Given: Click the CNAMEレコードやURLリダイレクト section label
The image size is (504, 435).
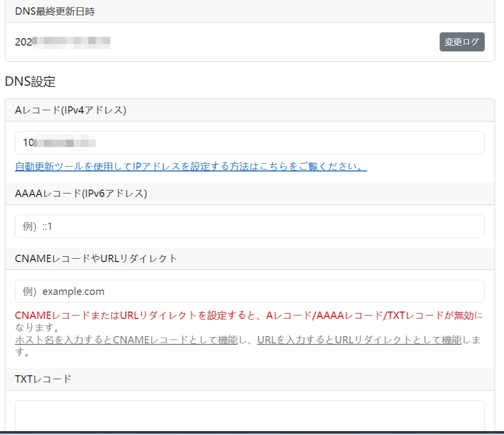Looking at the screenshot, I should 96,259.
